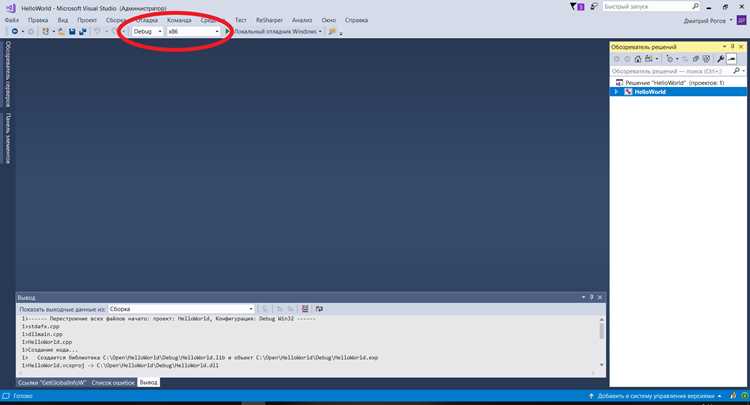Click the Visual Studio logo icon
This screenshot has height=405, width=750.
pyautogui.click(x=11, y=8)
